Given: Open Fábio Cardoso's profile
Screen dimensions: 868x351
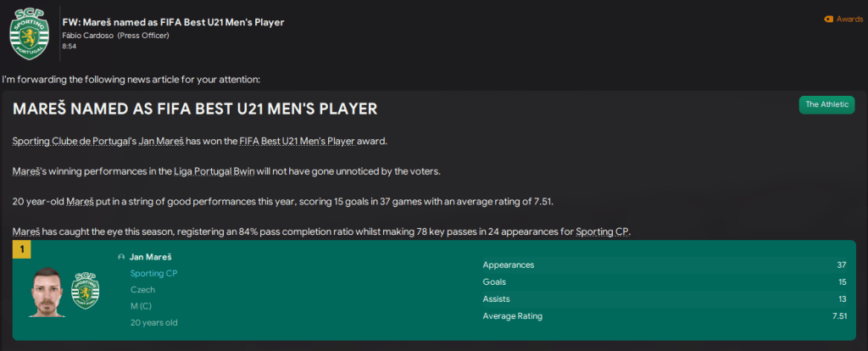Looking at the screenshot, I should pyautogui.click(x=91, y=35).
